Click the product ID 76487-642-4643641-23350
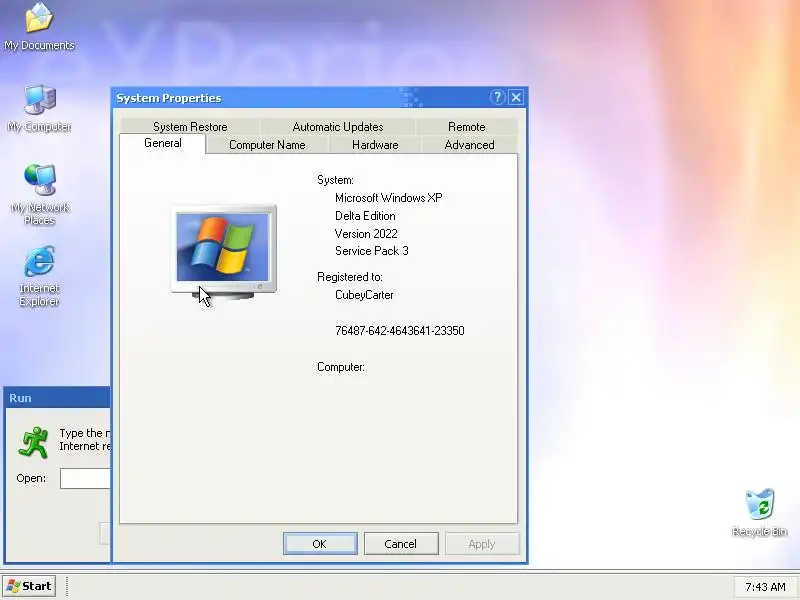The width and height of the screenshot is (800, 600). click(399, 331)
